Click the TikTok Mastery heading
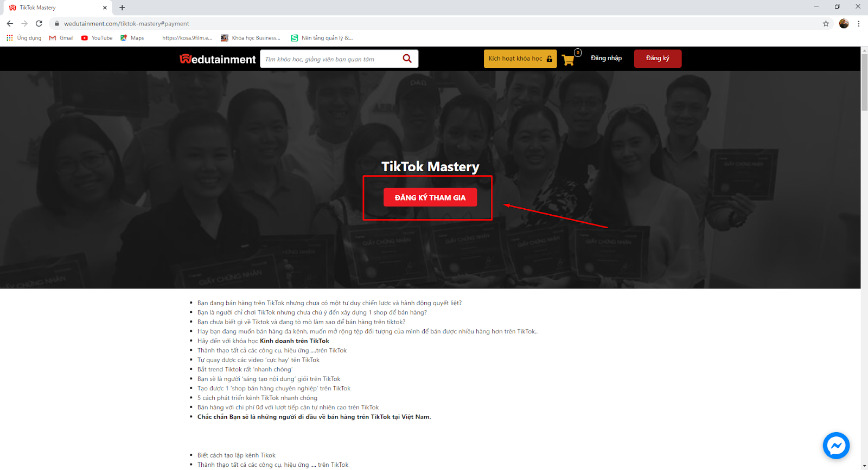This screenshot has width=868, height=470. click(x=430, y=166)
